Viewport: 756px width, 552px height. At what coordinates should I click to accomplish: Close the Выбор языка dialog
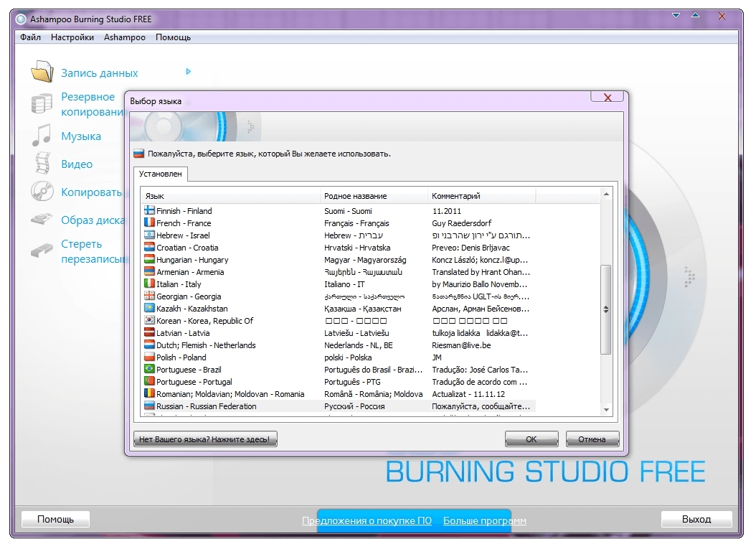point(608,98)
